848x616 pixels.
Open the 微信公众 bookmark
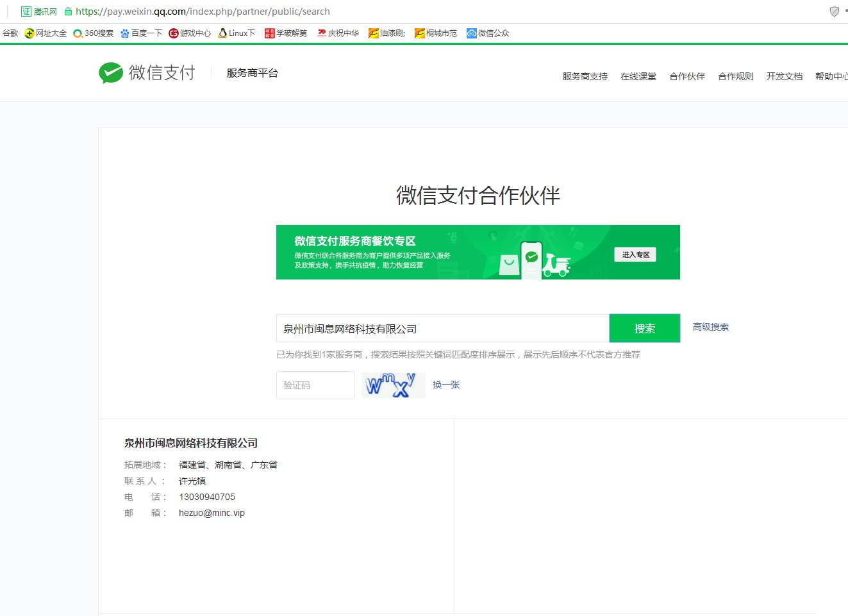pyautogui.click(x=488, y=33)
